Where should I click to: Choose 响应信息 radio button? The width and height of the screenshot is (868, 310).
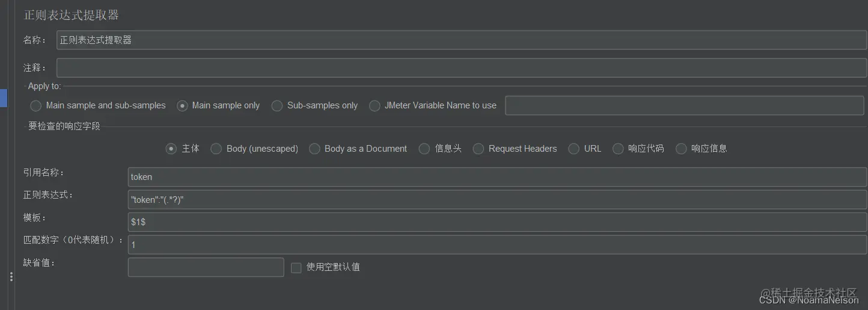(681, 149)
